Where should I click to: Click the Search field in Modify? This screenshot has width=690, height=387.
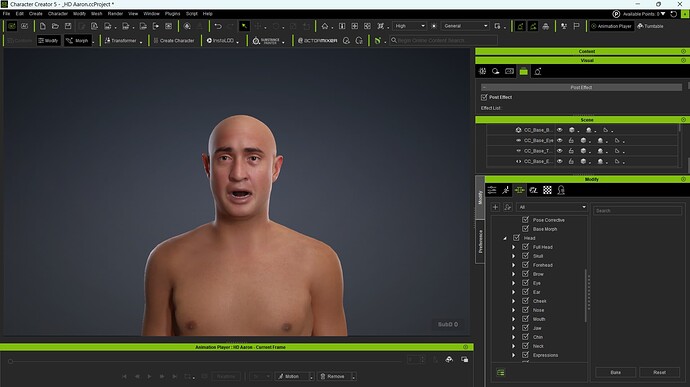coord(637,210)
